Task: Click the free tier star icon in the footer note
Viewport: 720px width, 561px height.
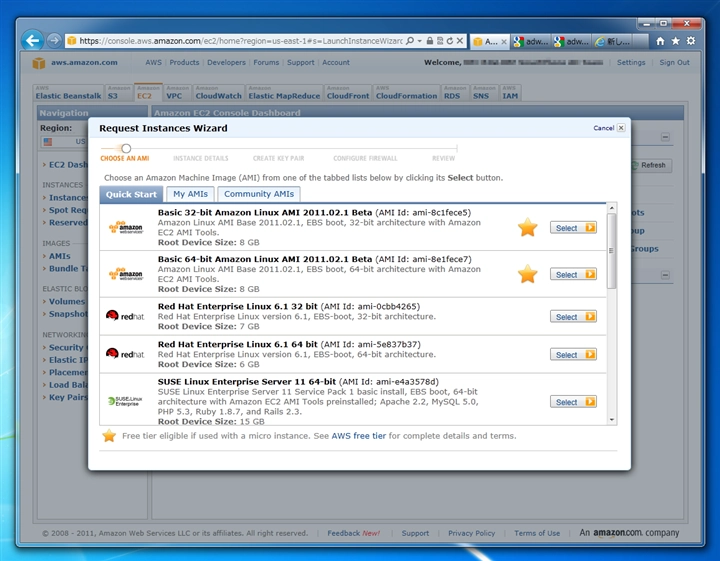Action: click(x=109, y=436)
